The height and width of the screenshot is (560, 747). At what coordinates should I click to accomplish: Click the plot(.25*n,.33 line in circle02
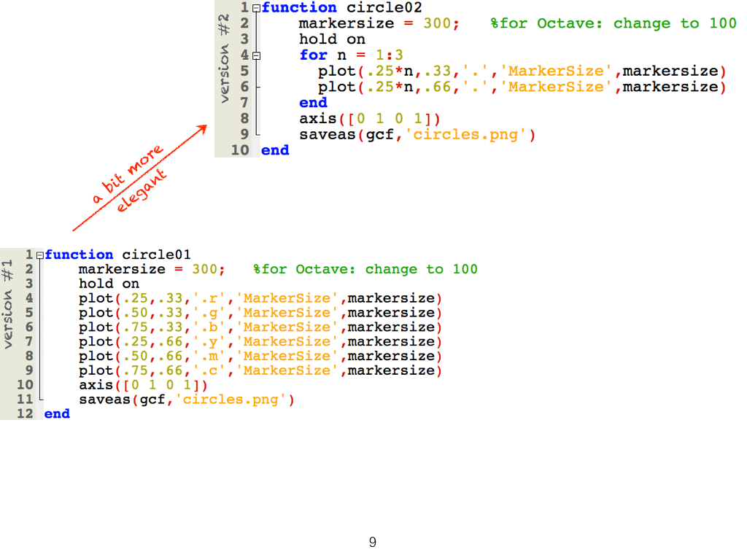[x=522, y=71]
